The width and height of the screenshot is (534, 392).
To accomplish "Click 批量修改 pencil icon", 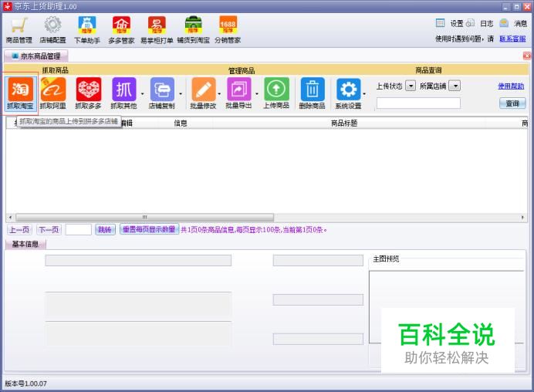I will coord(203,93).
